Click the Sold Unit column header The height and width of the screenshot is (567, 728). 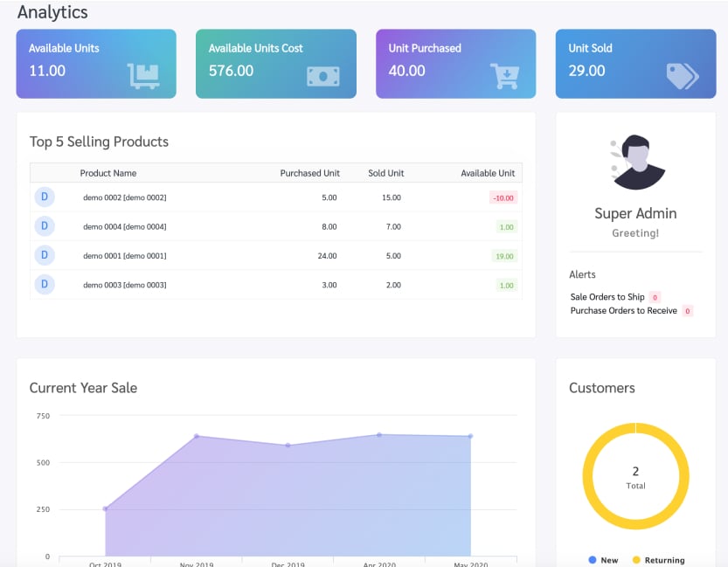385,173
